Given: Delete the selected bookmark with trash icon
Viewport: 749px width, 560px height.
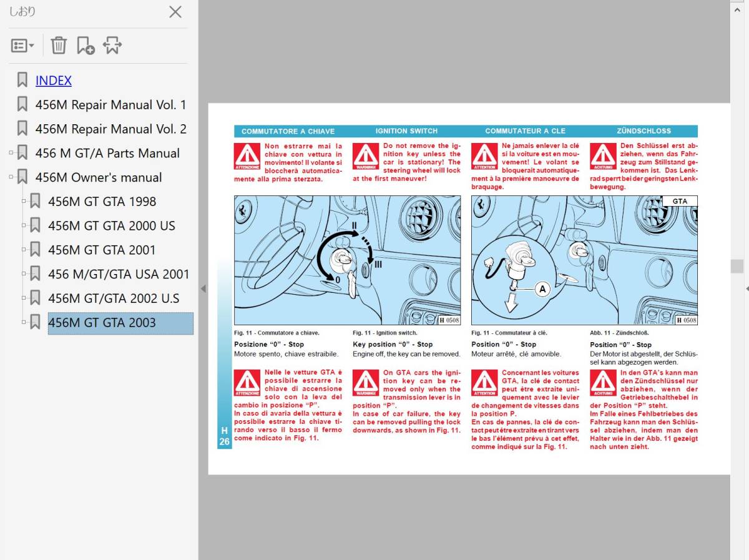Looking at the screenshot, I should point(59,45).
